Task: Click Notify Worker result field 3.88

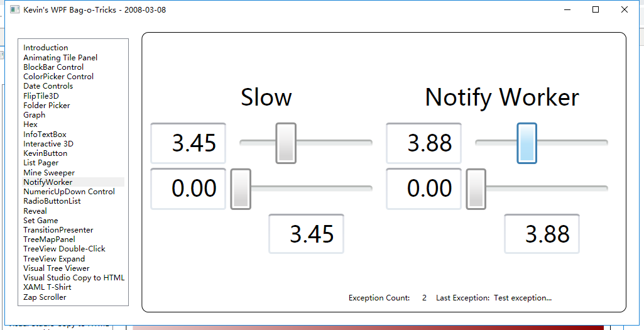Action: [542, 234]
